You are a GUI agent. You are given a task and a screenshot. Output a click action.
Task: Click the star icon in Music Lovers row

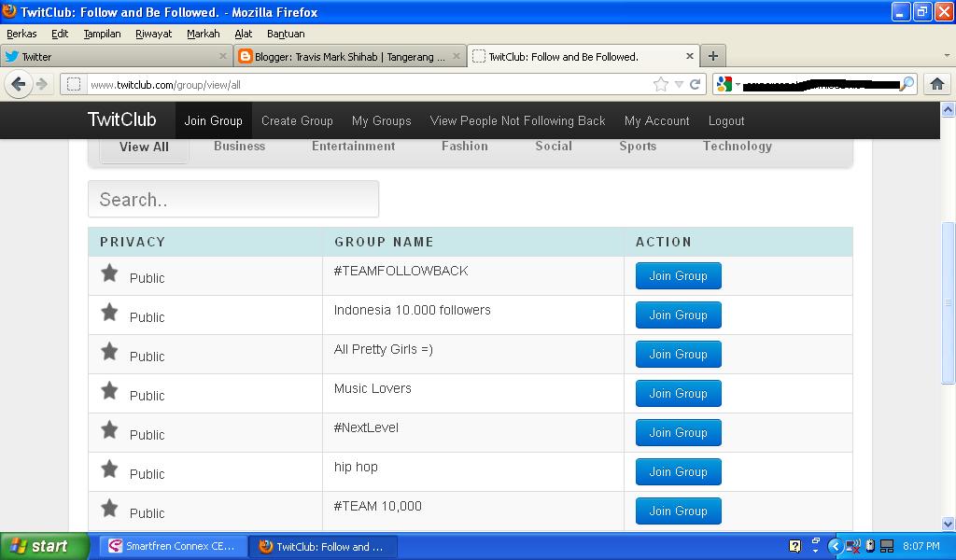110,390
